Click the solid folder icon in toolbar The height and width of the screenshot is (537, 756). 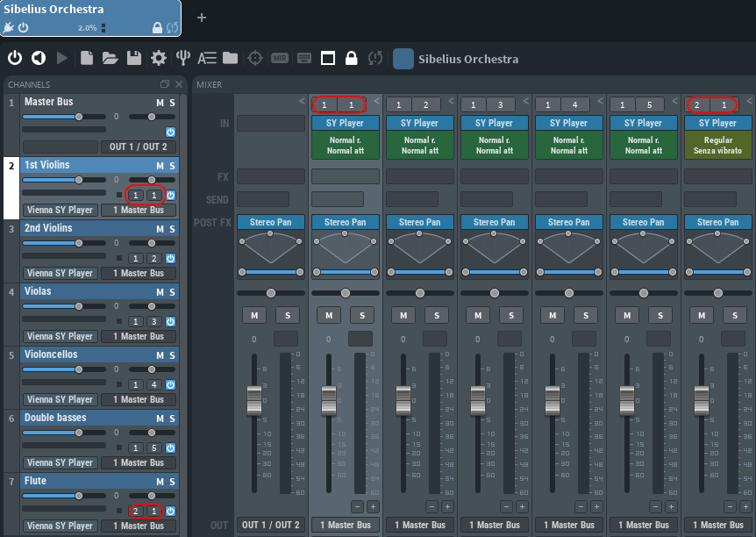pos(230,59)
